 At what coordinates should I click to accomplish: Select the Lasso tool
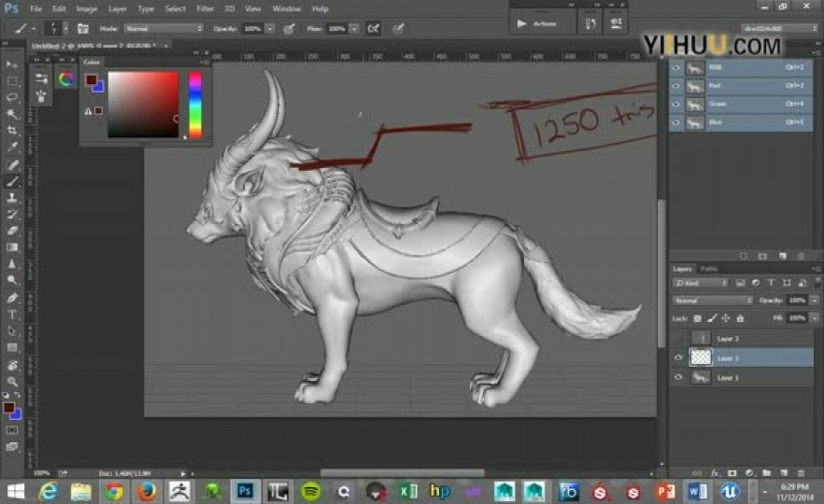click(x=11, y=98)
